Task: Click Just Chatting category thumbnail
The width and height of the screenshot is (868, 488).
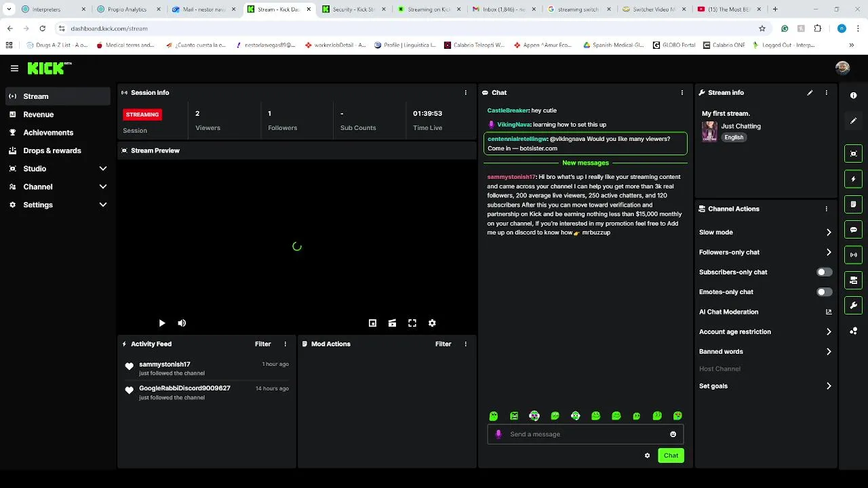Action: click(709, 131)
